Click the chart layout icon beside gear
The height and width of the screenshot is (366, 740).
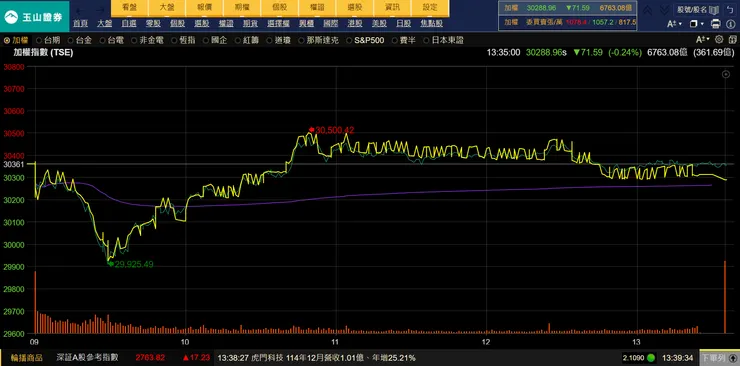(732, 40)
